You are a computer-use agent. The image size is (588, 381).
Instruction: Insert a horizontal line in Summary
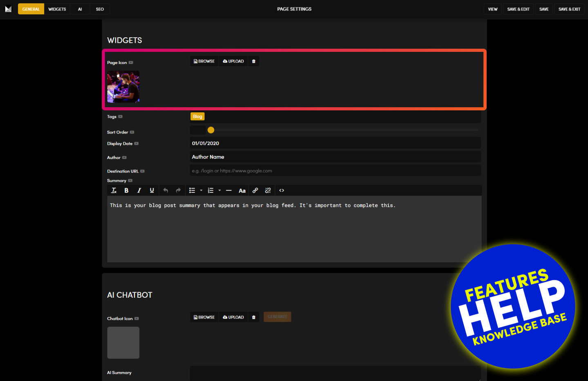(228, 190)
